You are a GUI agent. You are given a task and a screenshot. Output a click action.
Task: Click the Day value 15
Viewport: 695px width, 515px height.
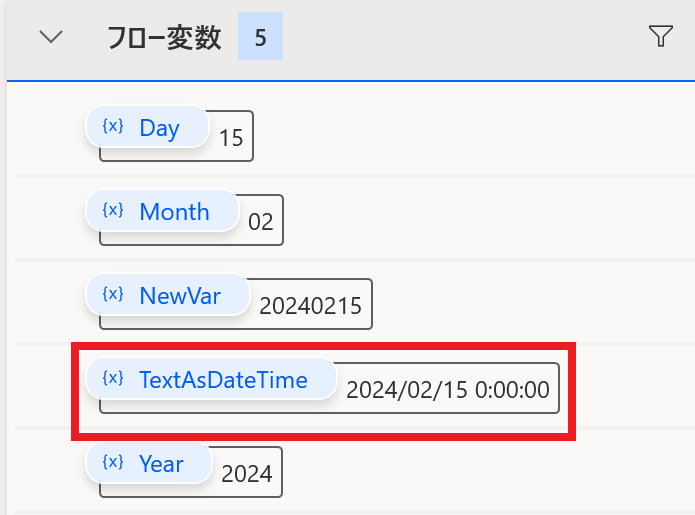[231, 138]
